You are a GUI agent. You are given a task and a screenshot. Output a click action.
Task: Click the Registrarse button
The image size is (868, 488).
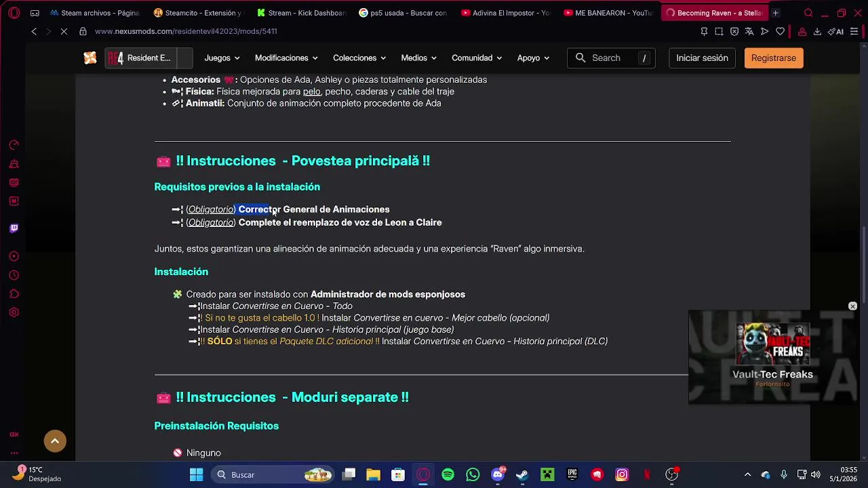tap(774, 58)
